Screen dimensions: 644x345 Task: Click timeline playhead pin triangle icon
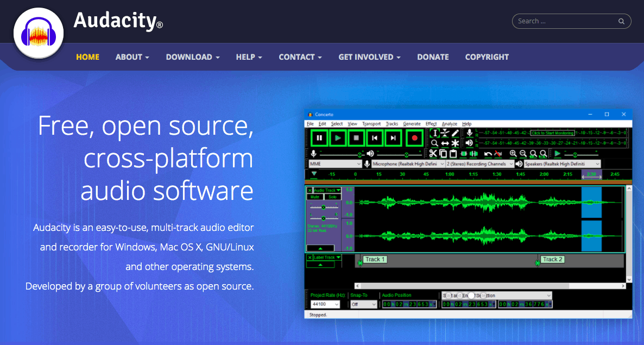tap(314, 174)
